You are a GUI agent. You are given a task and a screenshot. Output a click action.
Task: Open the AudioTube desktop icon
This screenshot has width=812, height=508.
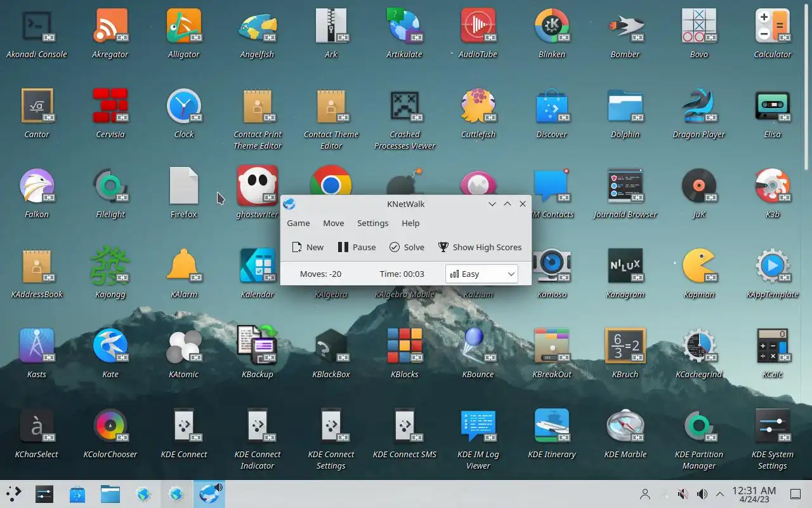click(478, 33)
